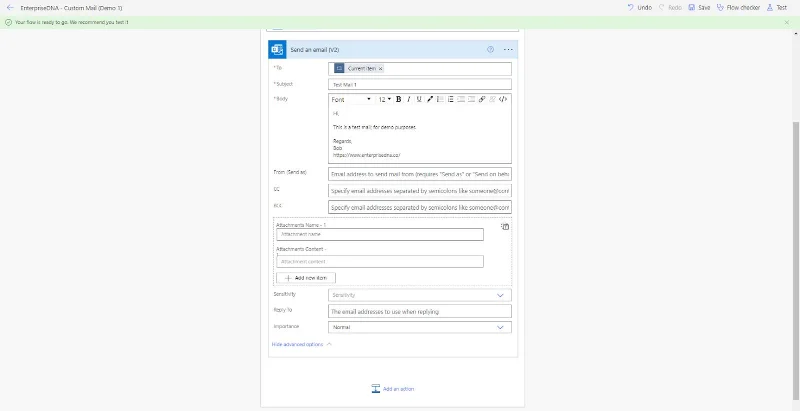The height and width of the screenshot is (411, 800).
Task: Click the BCC address field
Action: tap(419, 208)
